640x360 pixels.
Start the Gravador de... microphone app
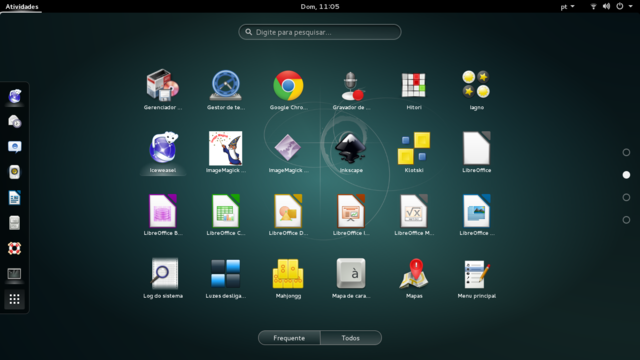(351, 86)
